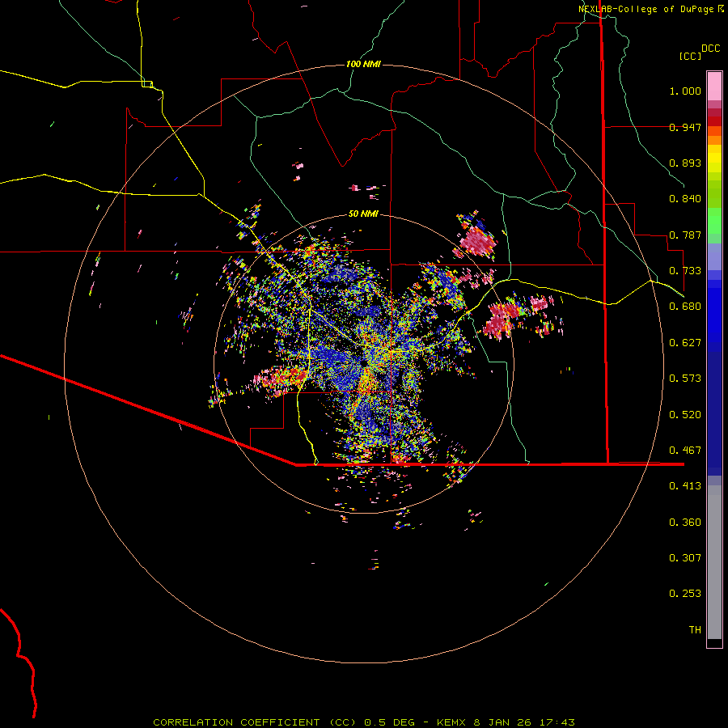Click the 0.627 scale value
The image size is (728, 728).
click(x=685, y=343)
